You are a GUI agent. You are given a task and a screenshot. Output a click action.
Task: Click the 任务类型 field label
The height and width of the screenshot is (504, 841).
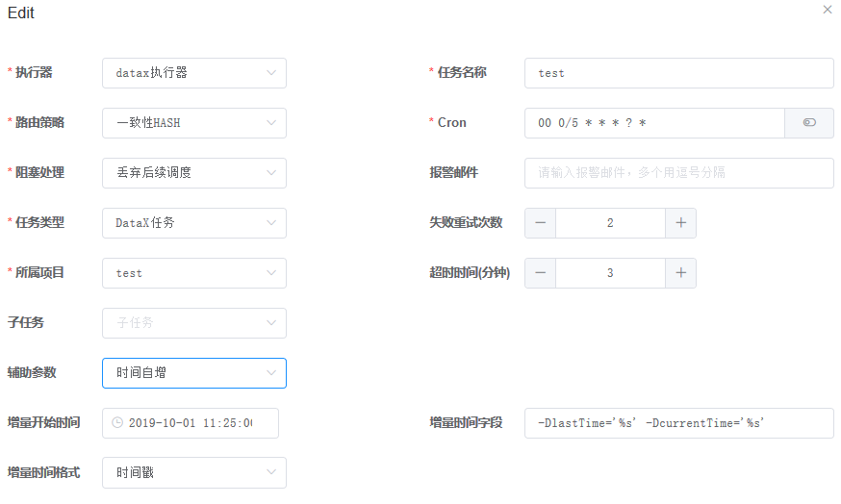(x=39, y=222)
